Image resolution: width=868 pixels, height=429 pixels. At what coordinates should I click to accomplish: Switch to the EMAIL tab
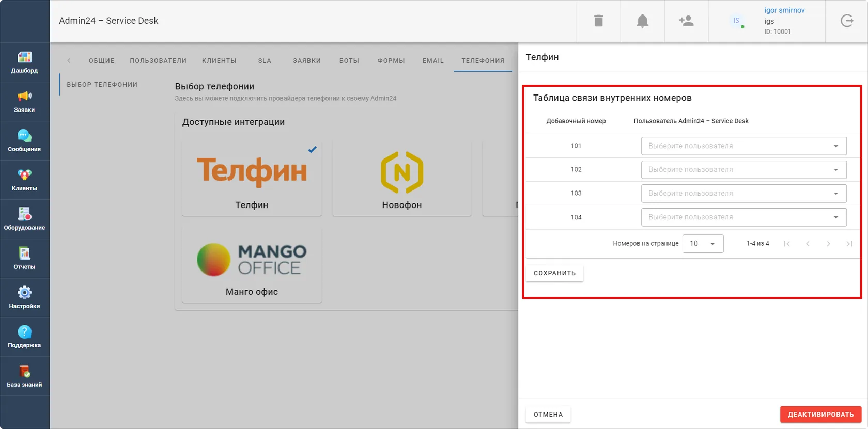point(433,61)
